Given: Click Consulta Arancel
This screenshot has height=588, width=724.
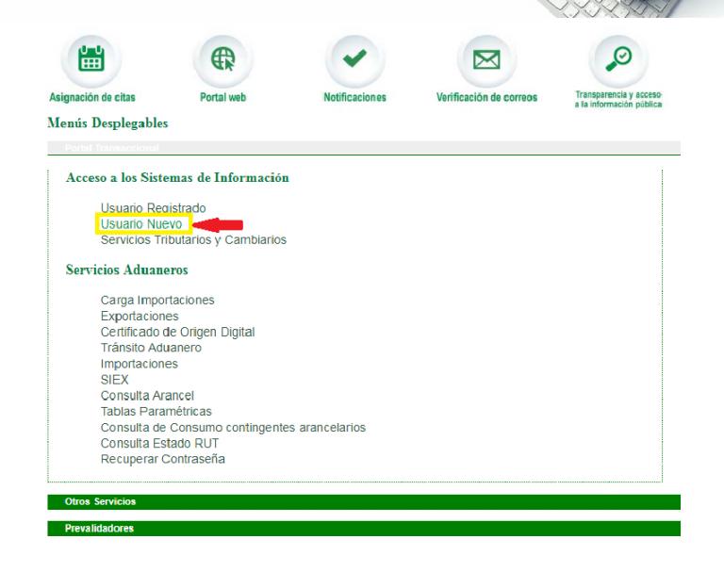Looking at the screenshot, I should tap(147, 396).
